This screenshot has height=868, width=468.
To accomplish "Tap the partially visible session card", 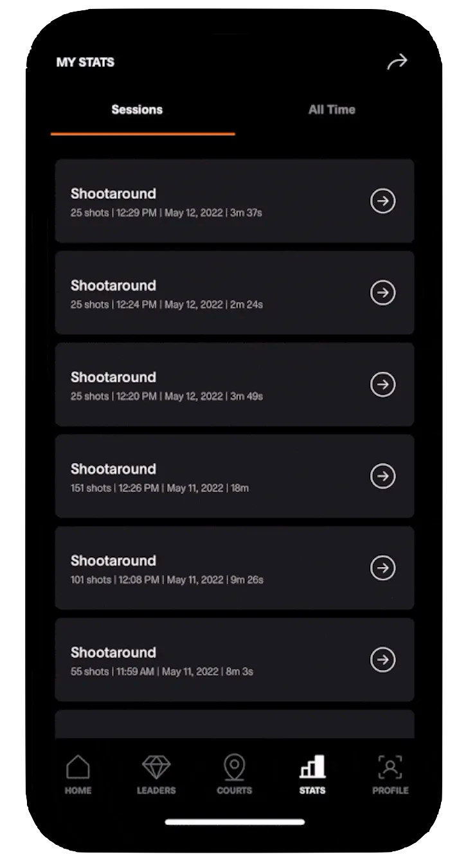I will (x=234, y=724).
